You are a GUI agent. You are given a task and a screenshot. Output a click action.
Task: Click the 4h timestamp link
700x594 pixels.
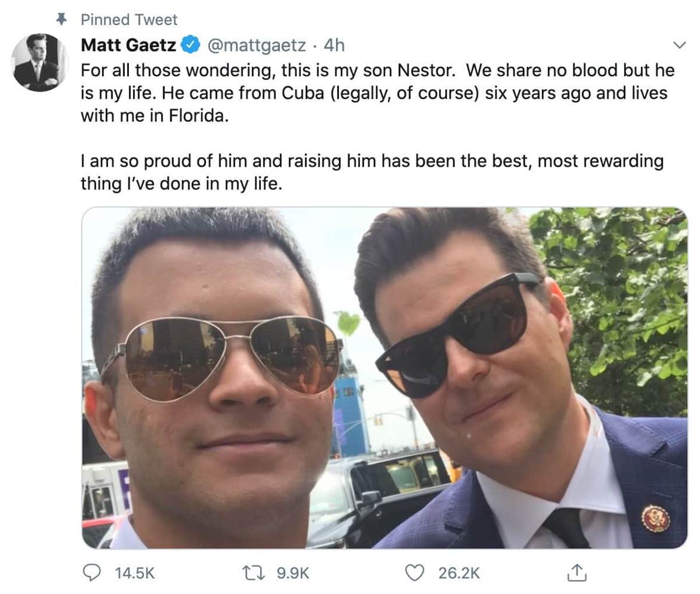[329, 44]
